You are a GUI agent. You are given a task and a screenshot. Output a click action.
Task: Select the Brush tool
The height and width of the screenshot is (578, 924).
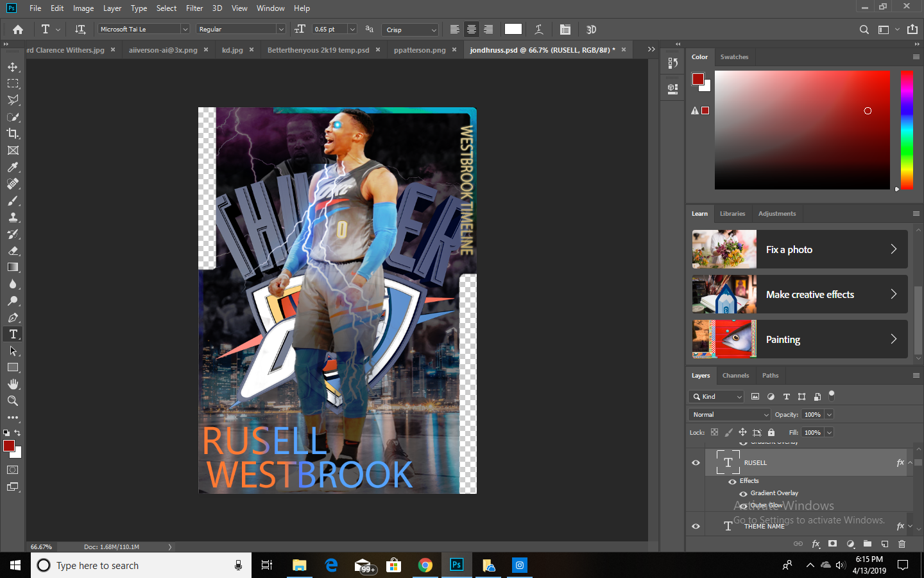[13, 200]
